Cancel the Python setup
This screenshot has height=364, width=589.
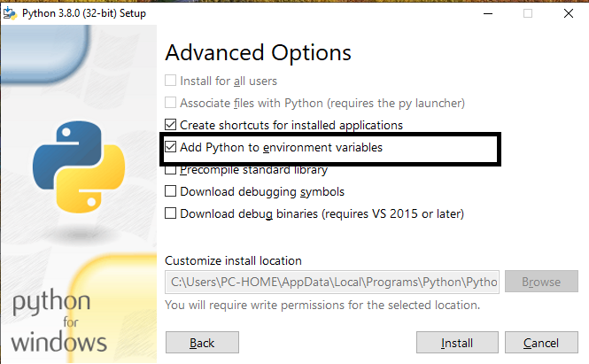pos(540,343)
